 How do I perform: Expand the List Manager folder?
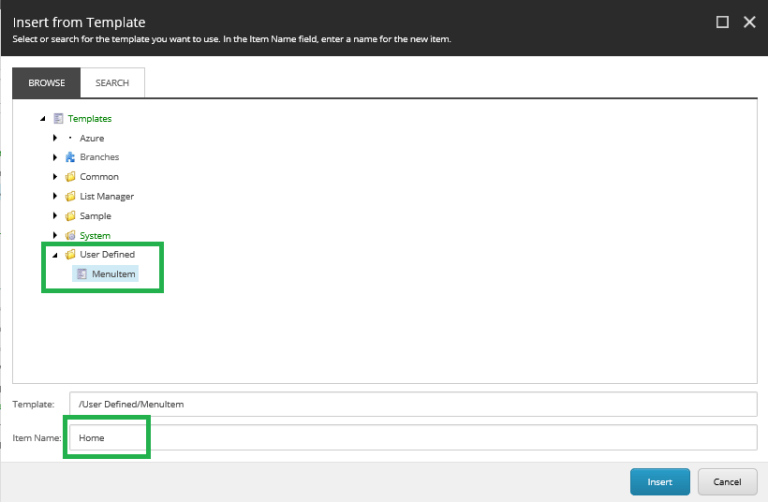(55, 196)
